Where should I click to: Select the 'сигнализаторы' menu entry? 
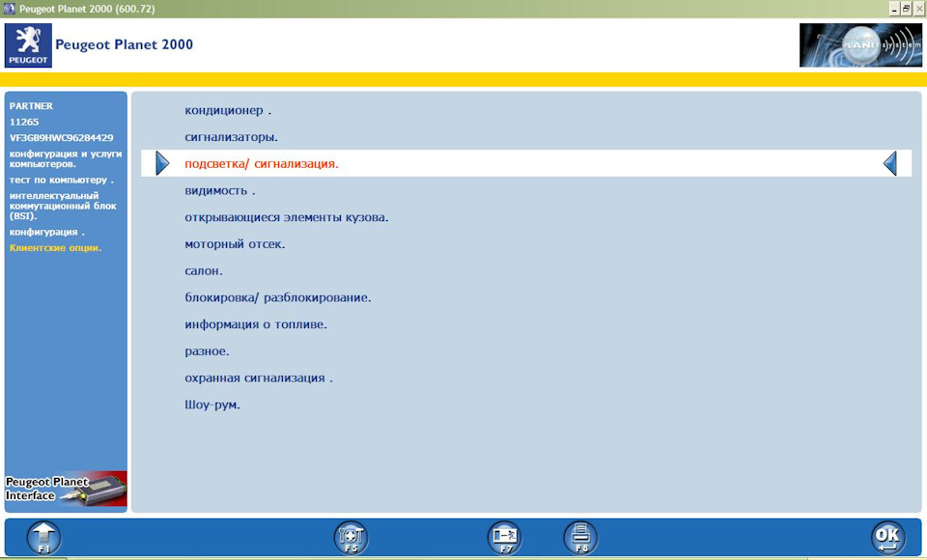coord(231,137)
